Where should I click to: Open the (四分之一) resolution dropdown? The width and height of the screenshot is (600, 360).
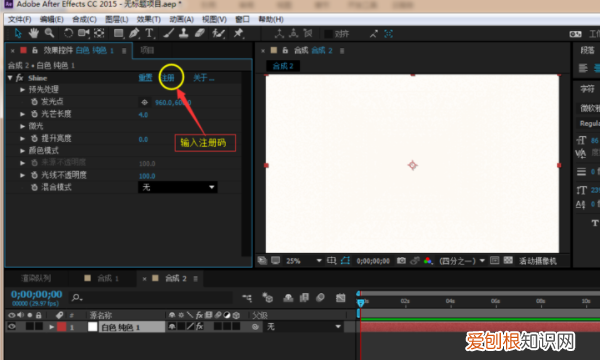click(x=462, y=261)
